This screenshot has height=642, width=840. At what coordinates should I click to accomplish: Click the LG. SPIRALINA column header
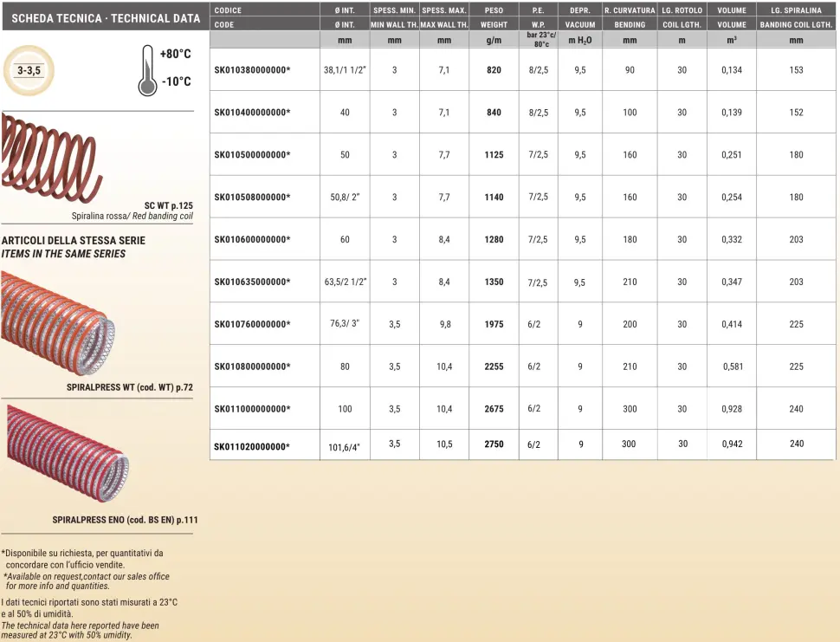coord(796,10)
